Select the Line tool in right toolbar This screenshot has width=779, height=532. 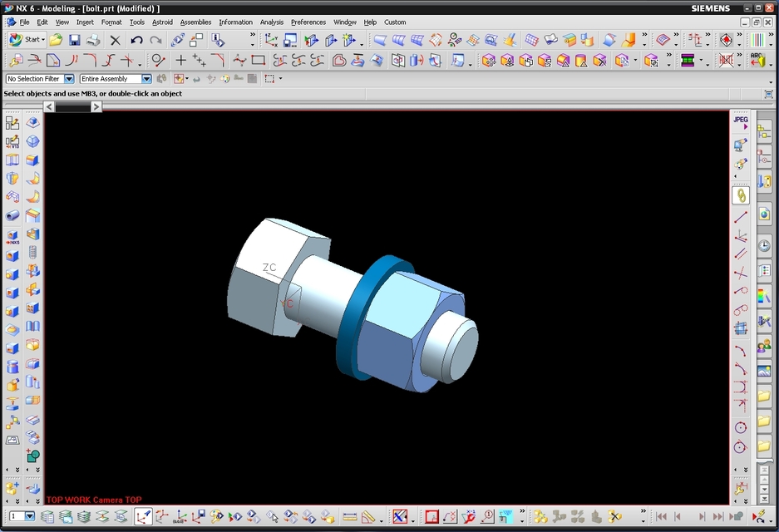point(740,217)
